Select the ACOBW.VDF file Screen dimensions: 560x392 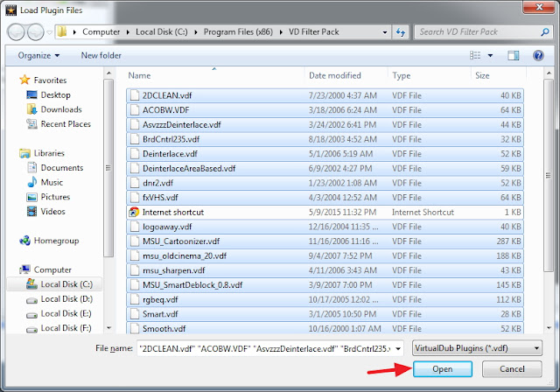click(x=325, y=110)
